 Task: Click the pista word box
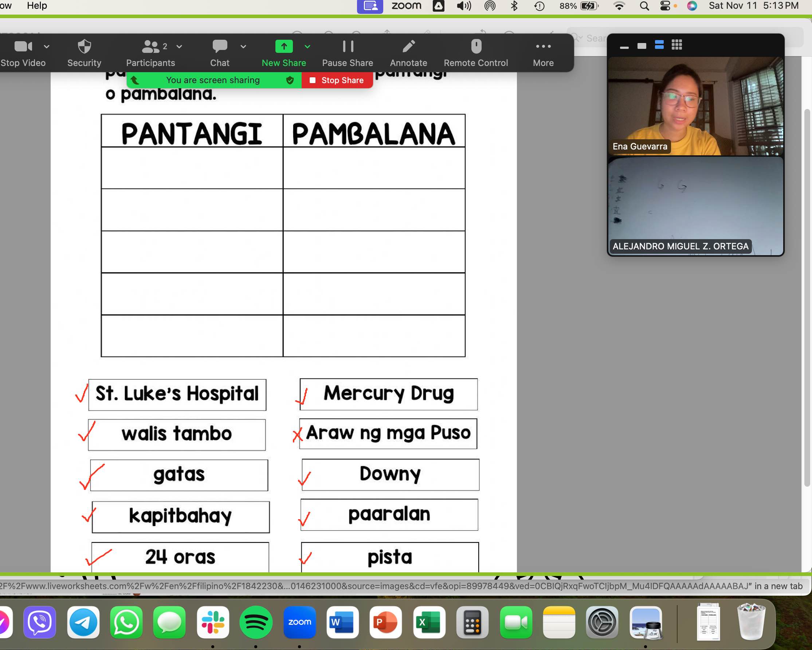390,557
